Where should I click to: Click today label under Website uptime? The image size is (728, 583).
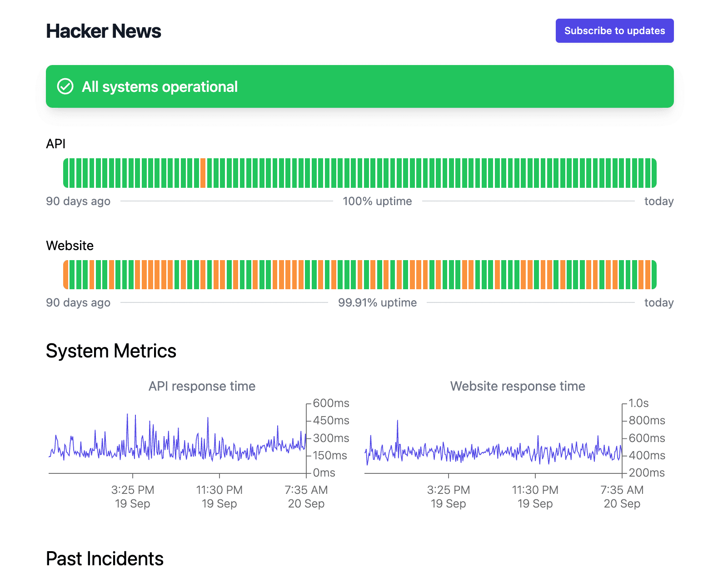pos(659,302)
